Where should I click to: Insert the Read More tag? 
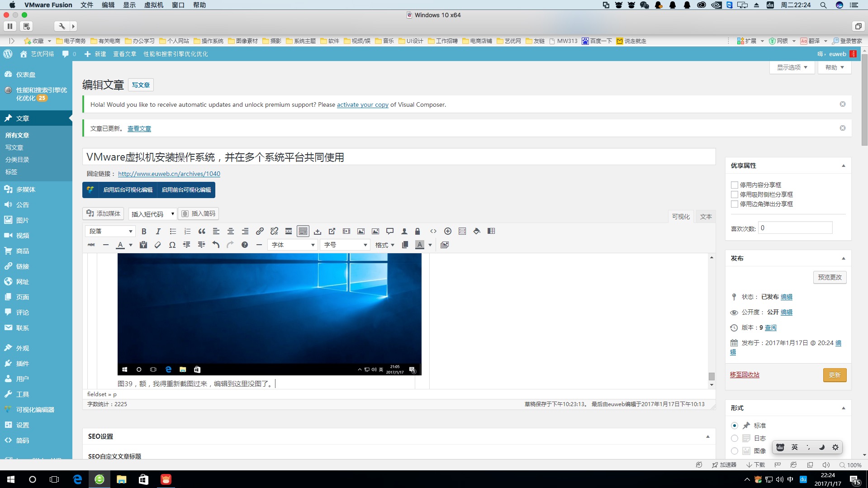pyautogui.click(x=289, y=231)
